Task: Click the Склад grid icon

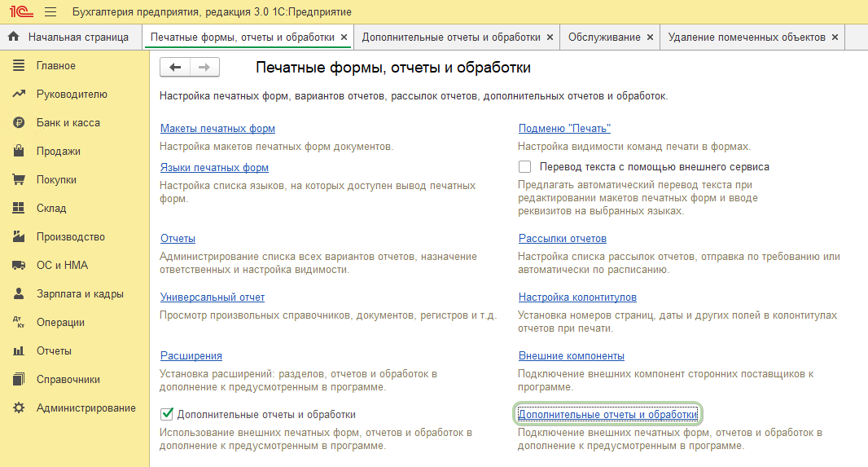Action: click(x=19, y=208)
